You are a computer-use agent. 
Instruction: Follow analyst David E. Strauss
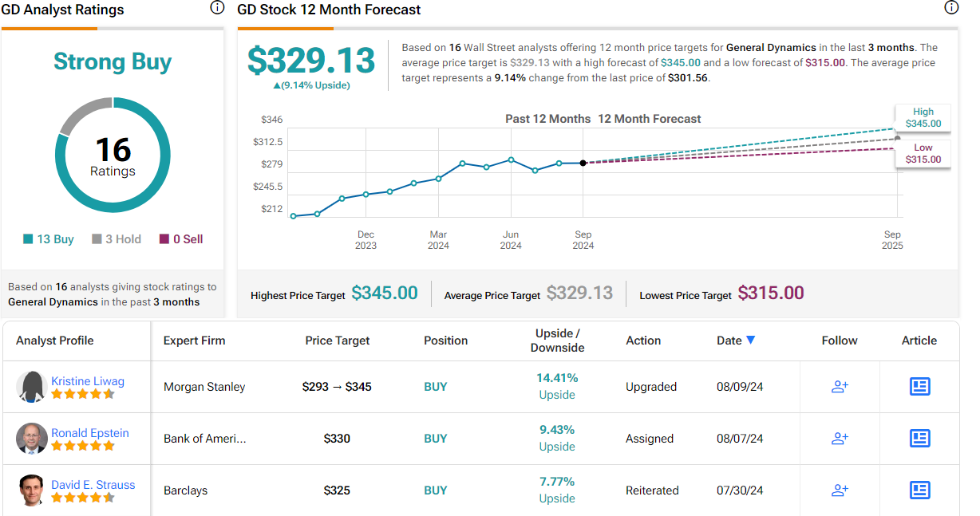[840, 490]
